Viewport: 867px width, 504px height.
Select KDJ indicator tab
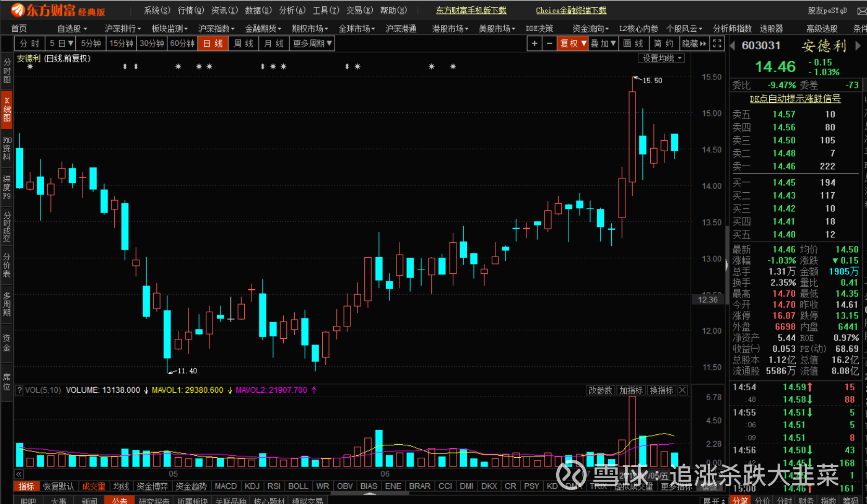252,486
